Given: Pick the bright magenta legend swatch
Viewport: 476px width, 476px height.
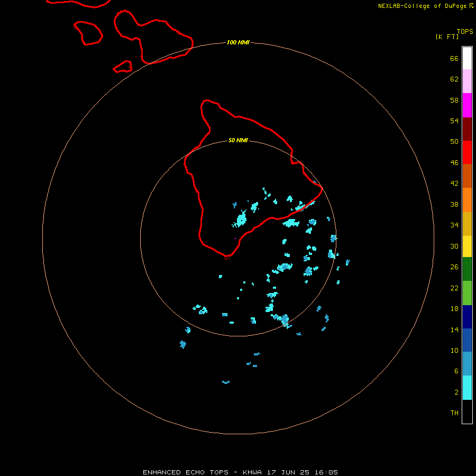Looking at the screenshot, I should (x=467, y=105).
